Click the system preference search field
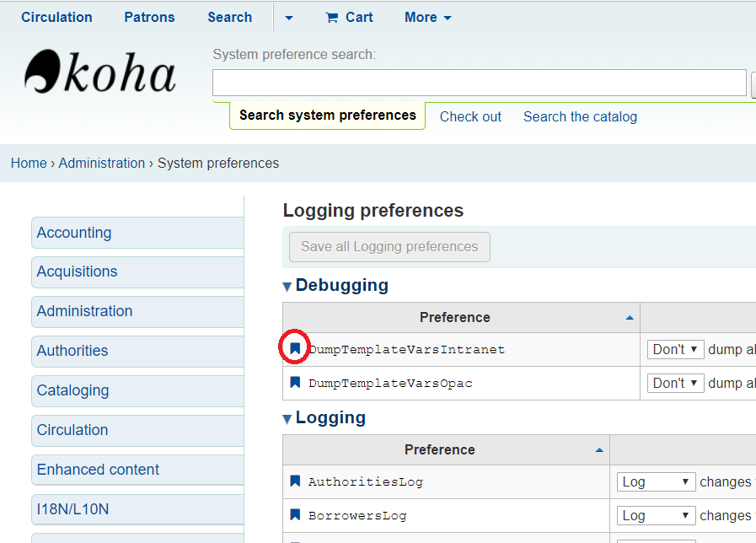Image resolution: width=756 pixels, height=543 pixels. point(479,83)
